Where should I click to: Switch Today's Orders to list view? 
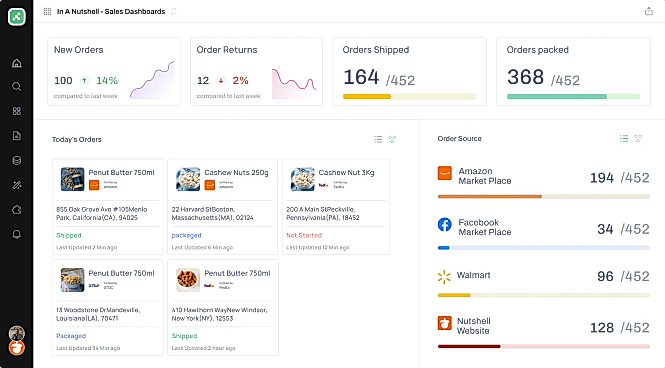pos(378,139)
